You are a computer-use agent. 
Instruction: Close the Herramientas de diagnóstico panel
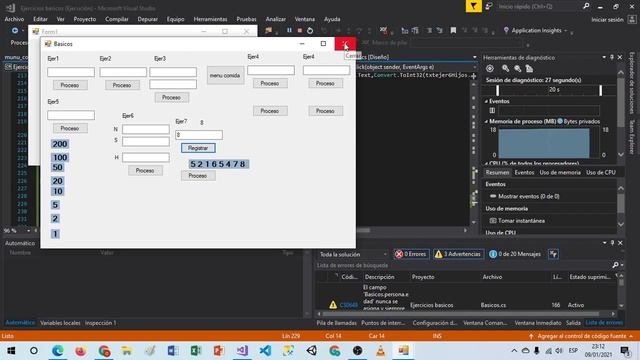(x=620, y=58)
